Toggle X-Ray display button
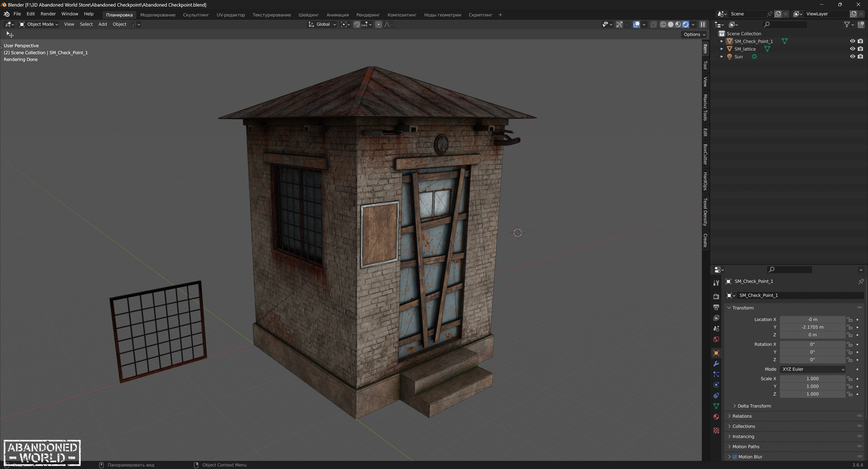This screenshot has height=469, width=868. 653,24
